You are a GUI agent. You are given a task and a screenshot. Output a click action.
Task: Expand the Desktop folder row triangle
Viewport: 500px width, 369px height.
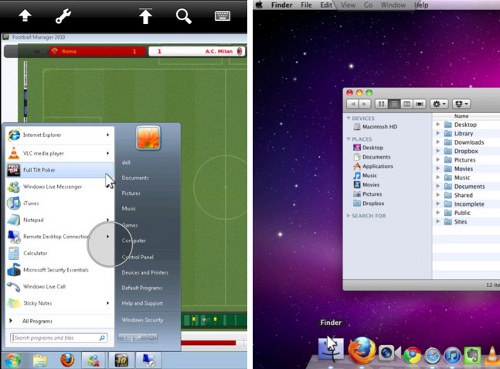(438, 124)
